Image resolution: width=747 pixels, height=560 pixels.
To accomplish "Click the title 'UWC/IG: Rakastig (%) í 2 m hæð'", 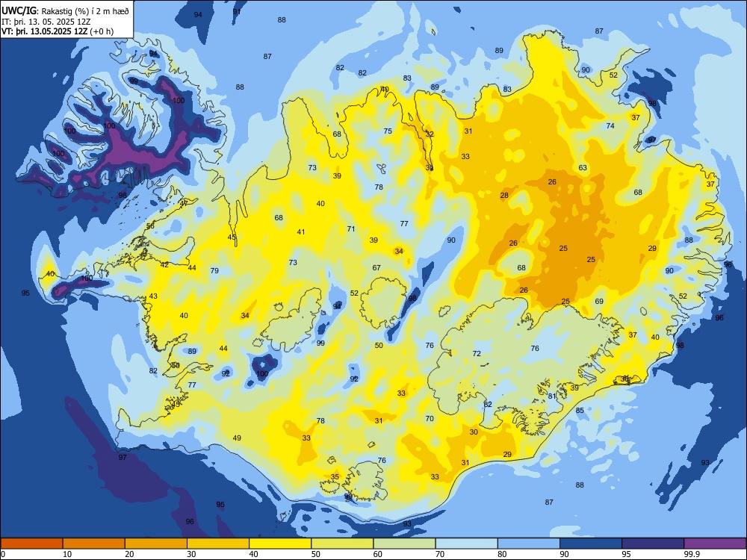I will (65, 10).
